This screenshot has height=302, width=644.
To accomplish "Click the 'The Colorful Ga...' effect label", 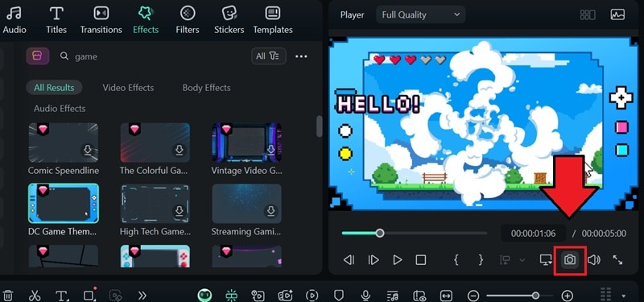I will pyautogui.click(x=155, y=171).
